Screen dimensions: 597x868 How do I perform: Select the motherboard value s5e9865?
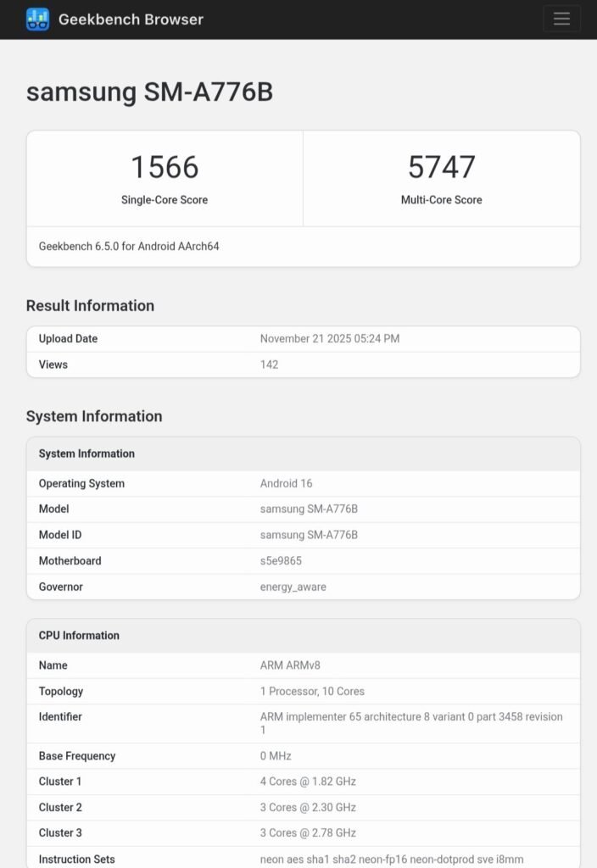click(281, 561)
